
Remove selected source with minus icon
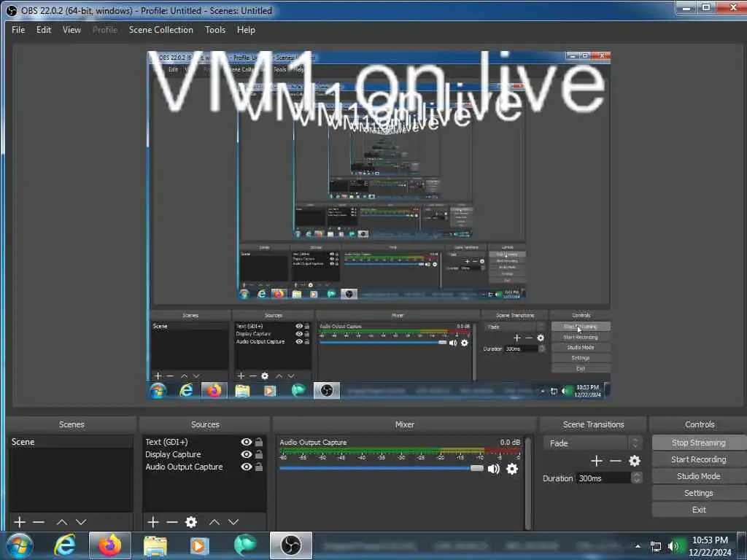(172, 522)
